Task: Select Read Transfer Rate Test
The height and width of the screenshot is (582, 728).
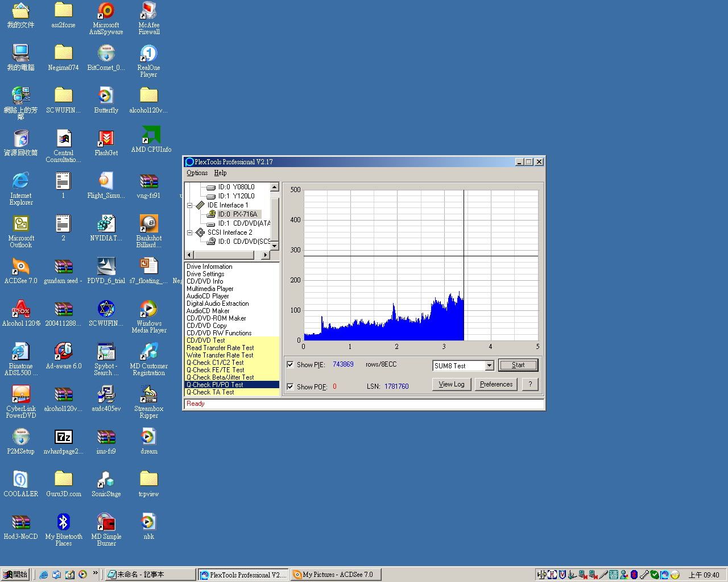Action: (232, 348)
